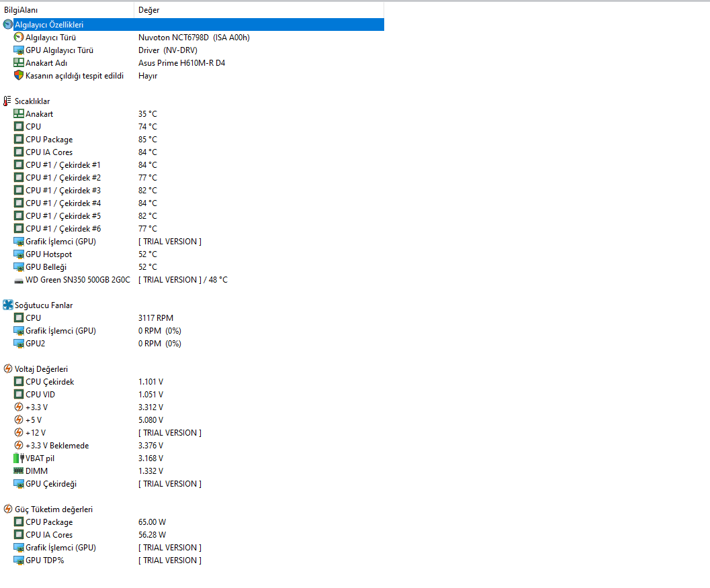The image size is (710, 588).
Task: Select the TRIAL VERSION / 48 °C value
Action: 183,280
